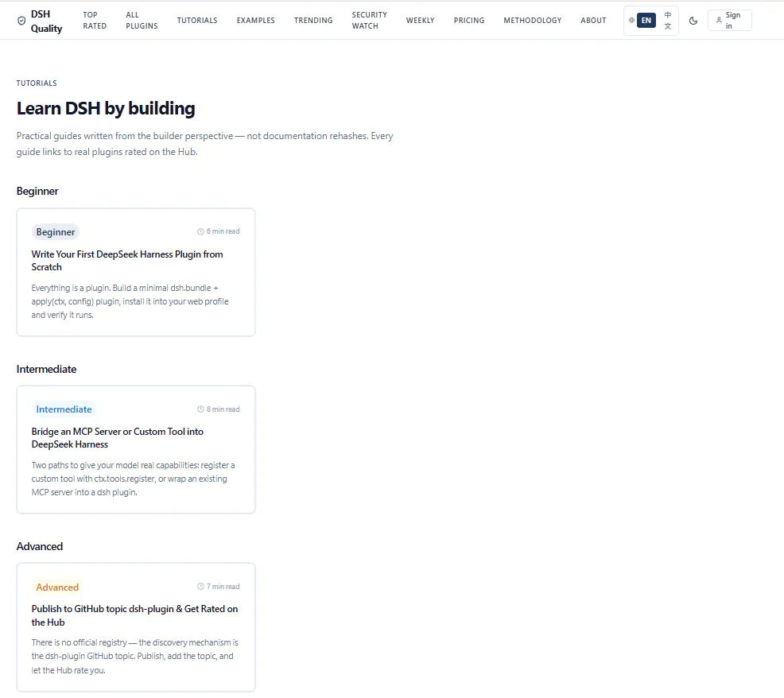
Task: Click the Beginner badge on first card
Action: [x=56, y=232]
